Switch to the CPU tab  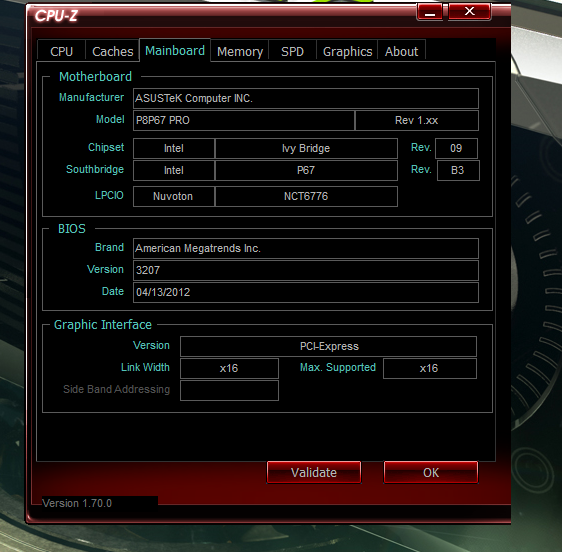point(61,51)
